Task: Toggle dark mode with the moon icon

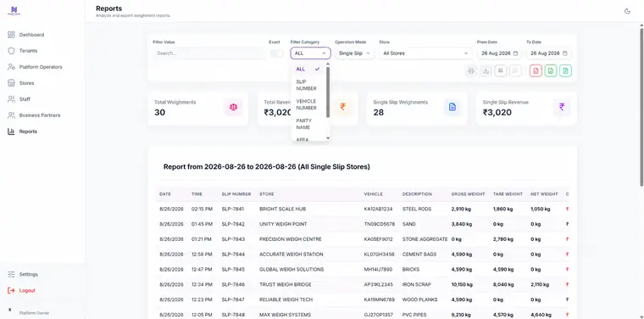Action: point(627,11)
